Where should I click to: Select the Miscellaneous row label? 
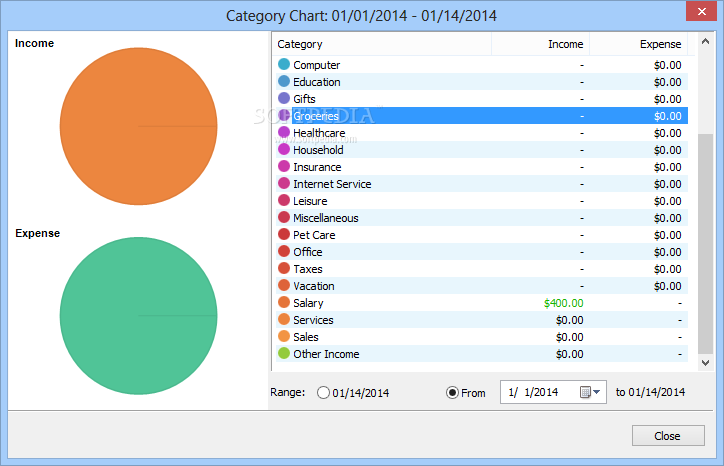click(x=326, y=218)
